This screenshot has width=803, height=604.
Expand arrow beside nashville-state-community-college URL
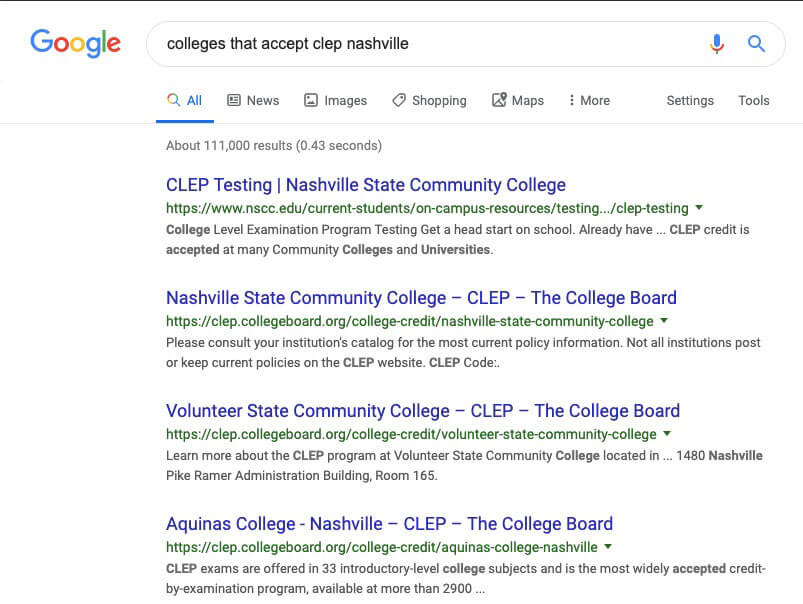664,321
